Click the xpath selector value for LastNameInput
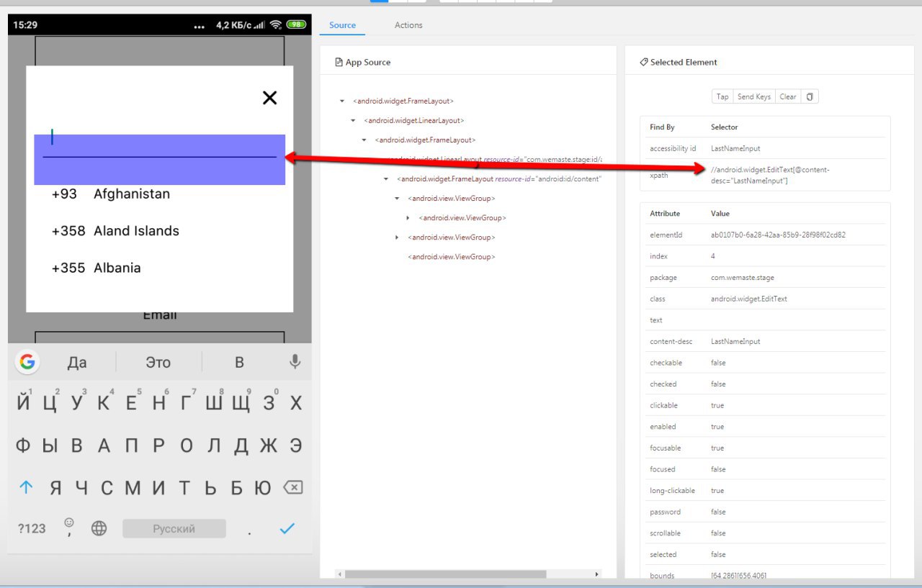This screenshot has width=922, height=588. [770, 175]
